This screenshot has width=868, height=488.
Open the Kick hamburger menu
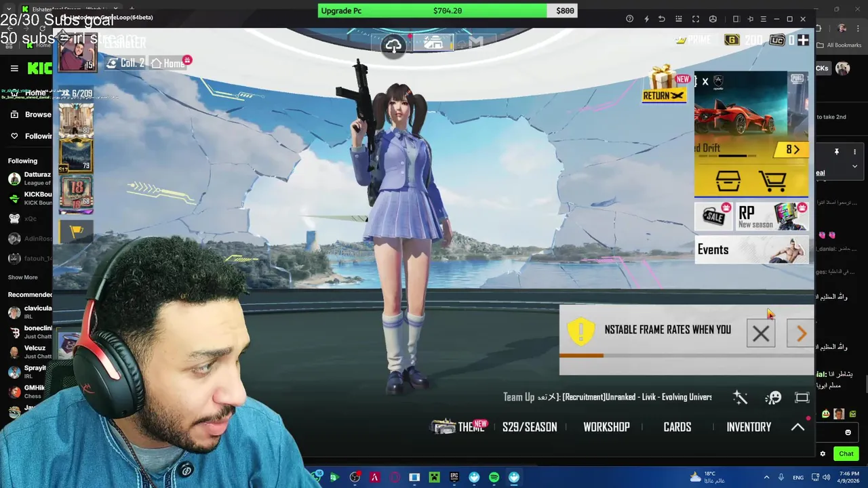[14, 68]
